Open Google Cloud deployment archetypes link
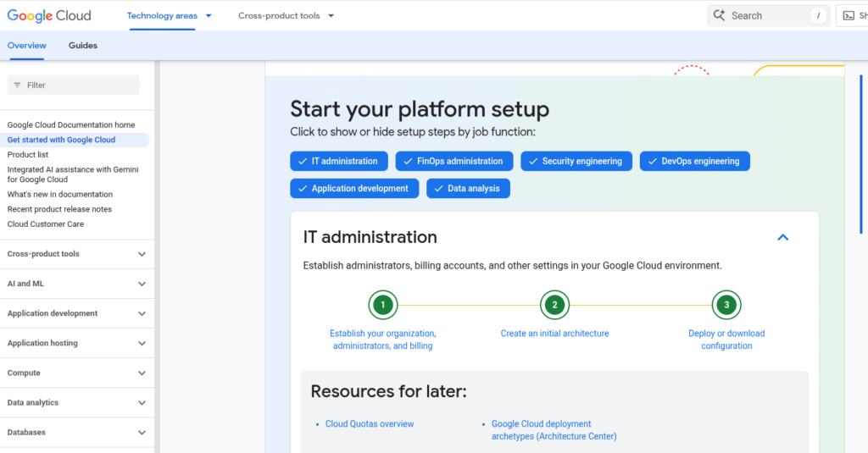Image resolution: width=868 pixels, height=453 pixels. (x=554, y=430)
